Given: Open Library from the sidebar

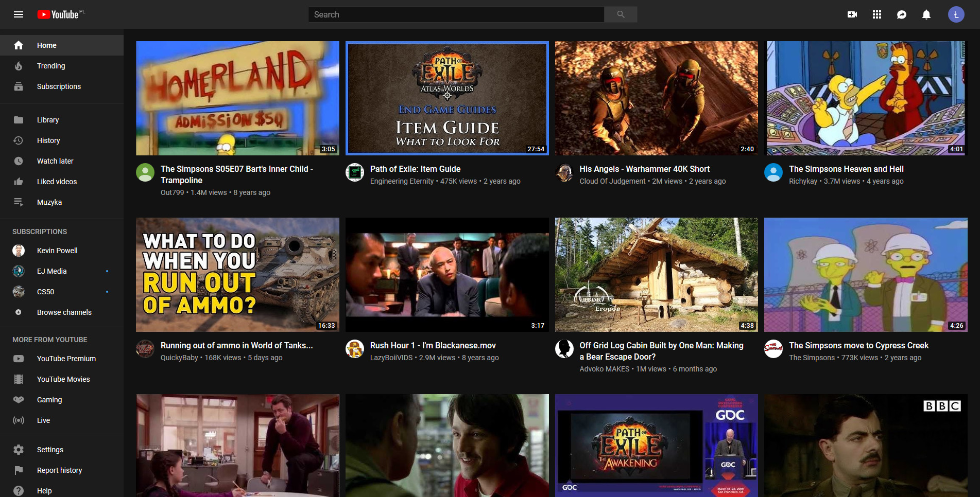Looking at the screenshot, I should point(62,120).
